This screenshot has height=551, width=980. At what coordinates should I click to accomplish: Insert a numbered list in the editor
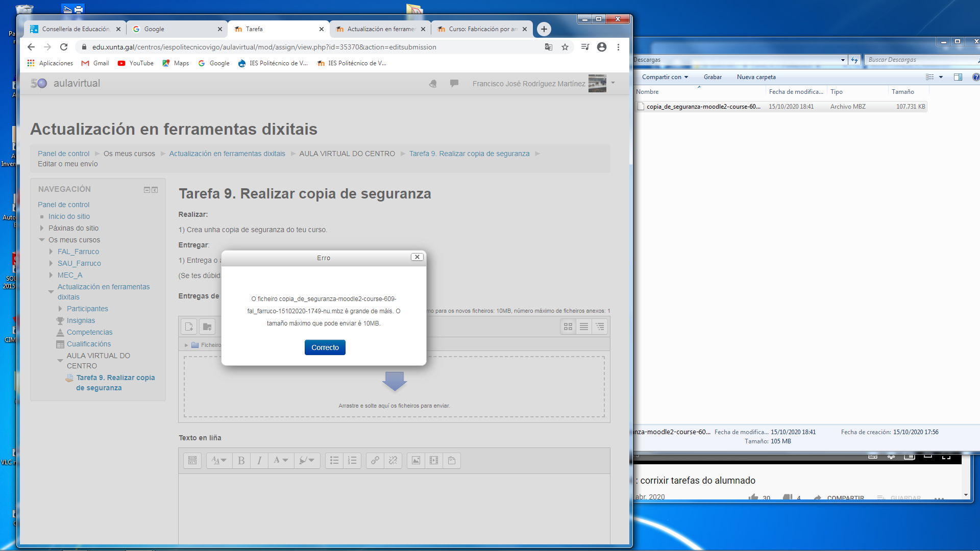pyautogui.click(x=352, y=460)
